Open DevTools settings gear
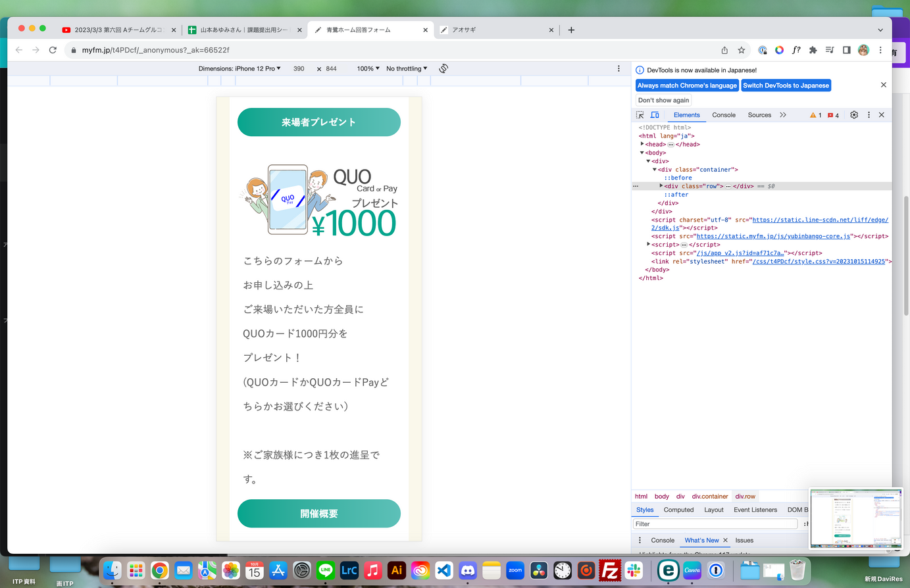 click(x=854, y=115)
